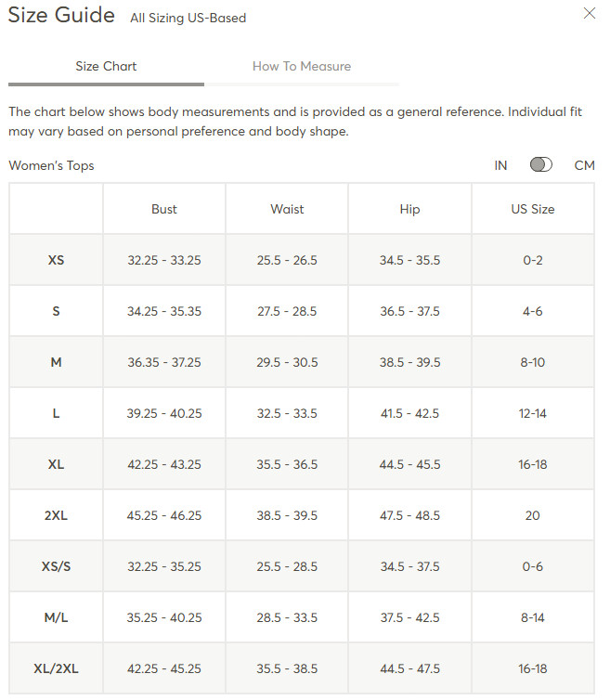Switch to the How To Measure tab
Screen dimensions: 610x700
point(302,66)
